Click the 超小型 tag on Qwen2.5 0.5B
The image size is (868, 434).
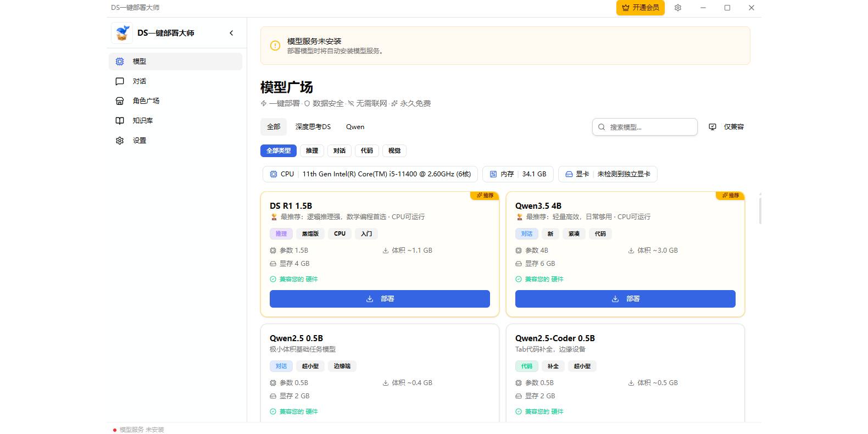[310, 366]
